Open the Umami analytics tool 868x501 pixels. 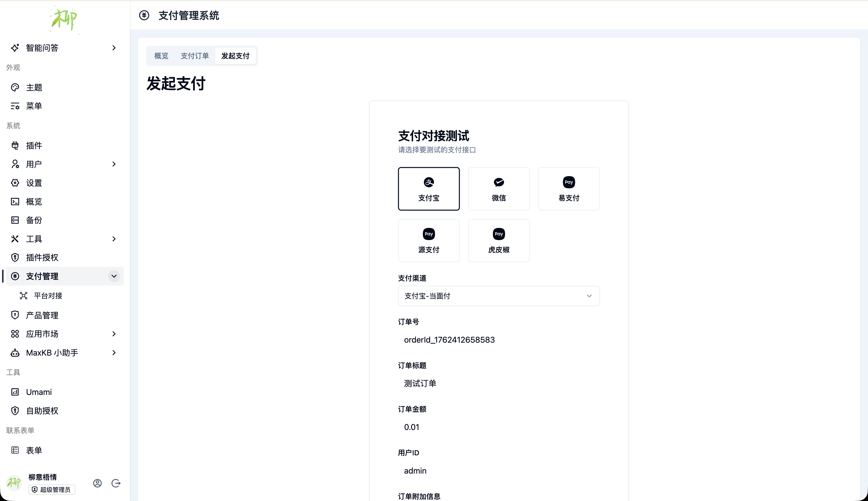point(39,392)
